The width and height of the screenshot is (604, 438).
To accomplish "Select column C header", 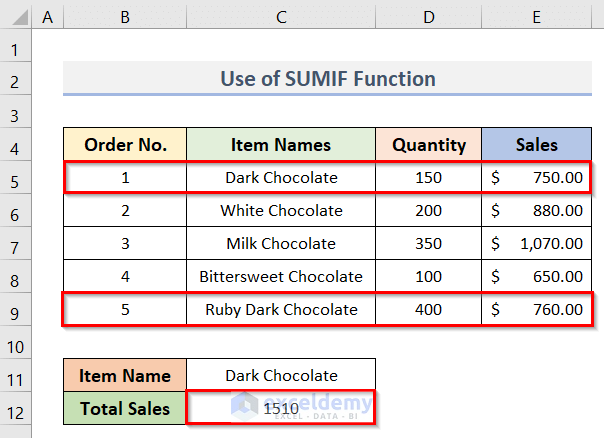I will click(x=281, y=16).
